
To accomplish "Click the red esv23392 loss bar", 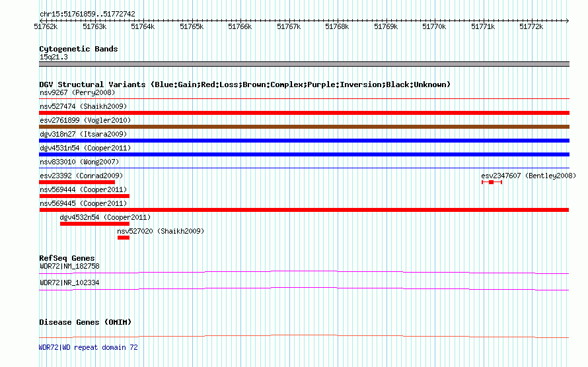I will (x=77, y=182).
